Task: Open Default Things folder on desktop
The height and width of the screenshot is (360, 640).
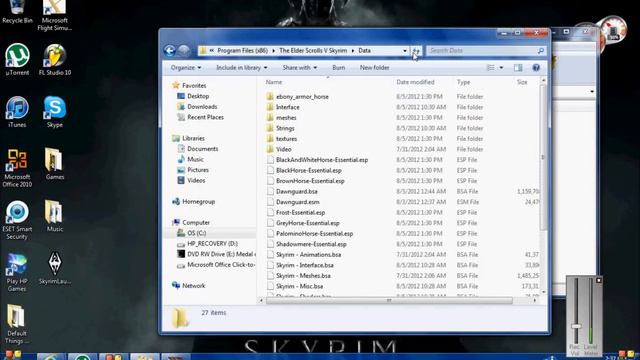Action: [17, 324]
